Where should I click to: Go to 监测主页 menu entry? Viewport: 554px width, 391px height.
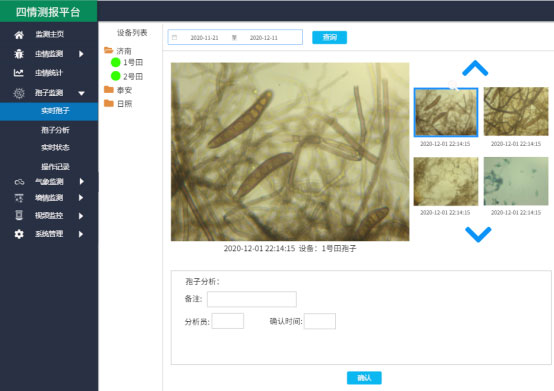pyautogui.click(x=49, y=34)
